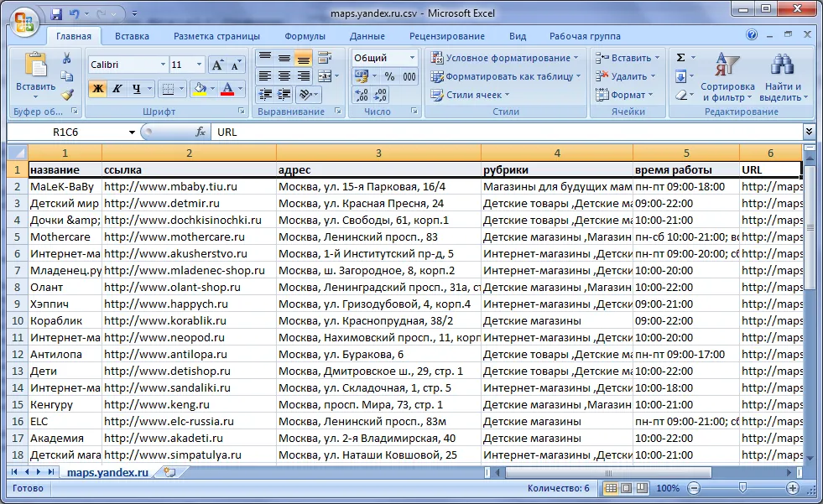Click Вставить in the Ячейки group
823x504 pixels.
click(x=628, y=58)
